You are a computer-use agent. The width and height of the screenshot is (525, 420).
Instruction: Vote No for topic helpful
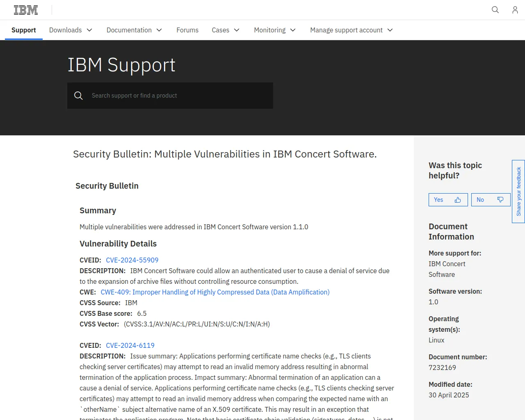pos(491,200)
